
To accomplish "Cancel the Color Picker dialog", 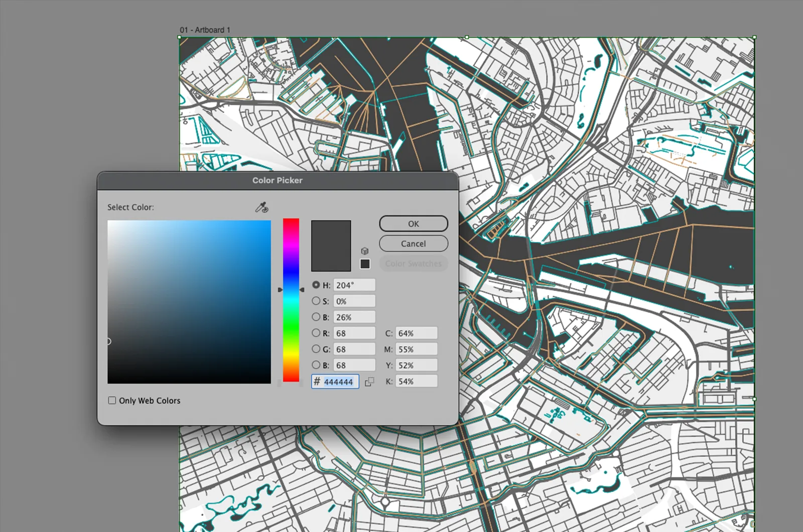I will click(x=414, y=243).
